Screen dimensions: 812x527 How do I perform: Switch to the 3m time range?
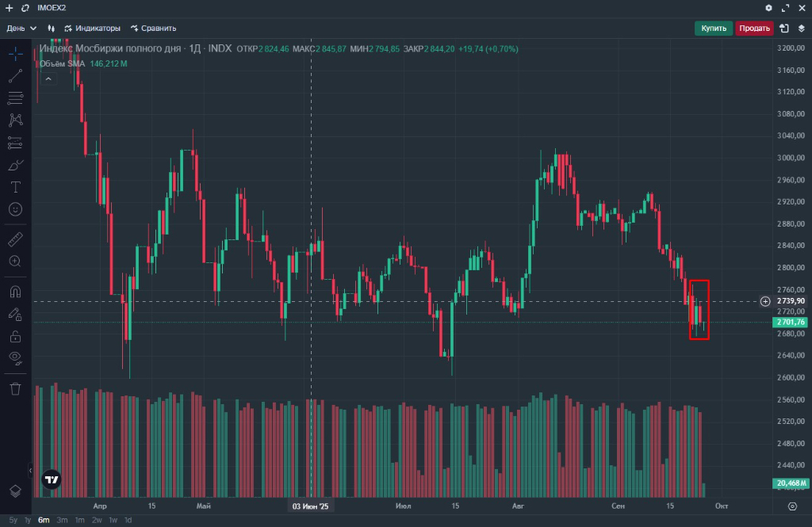(62, 520)
